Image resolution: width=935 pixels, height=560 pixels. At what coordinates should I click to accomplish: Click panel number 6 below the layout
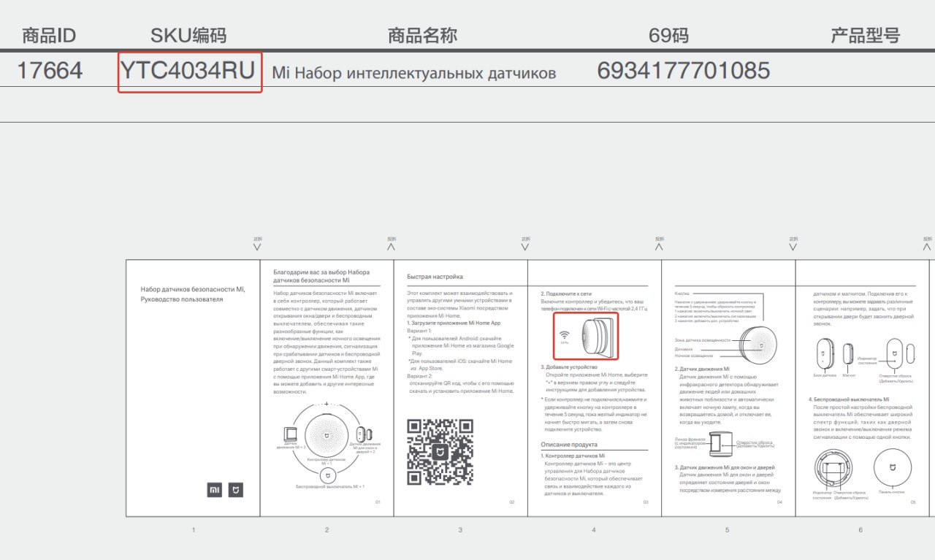pyautogui.click(x=860, y=529)
